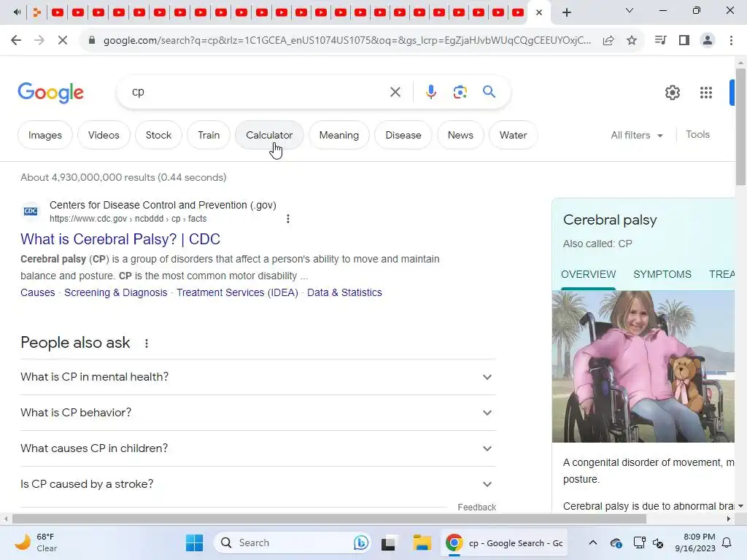Select the Videos filter chip
747x560 pixels.
104,135
